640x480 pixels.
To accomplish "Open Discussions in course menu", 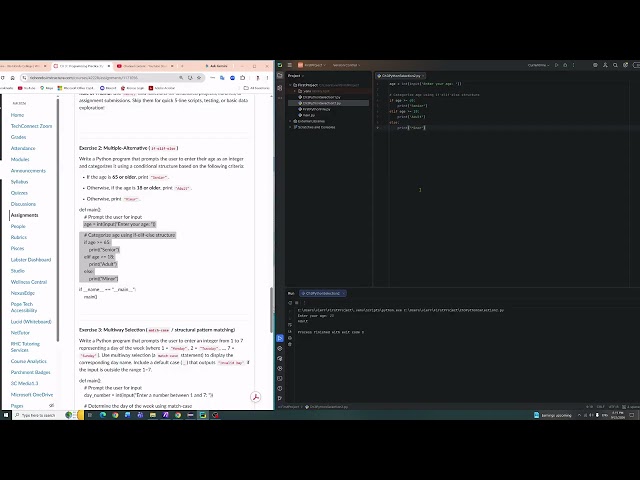I will coord(23,204).
